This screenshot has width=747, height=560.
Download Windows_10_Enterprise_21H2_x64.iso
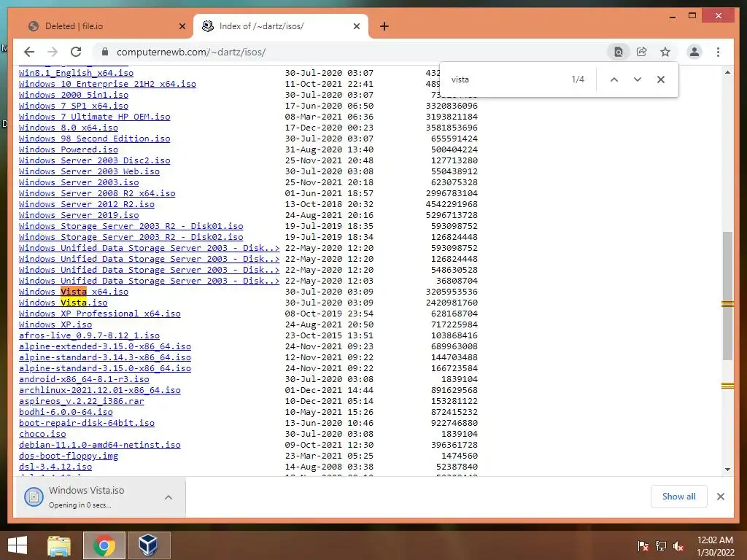pos(107,84)
